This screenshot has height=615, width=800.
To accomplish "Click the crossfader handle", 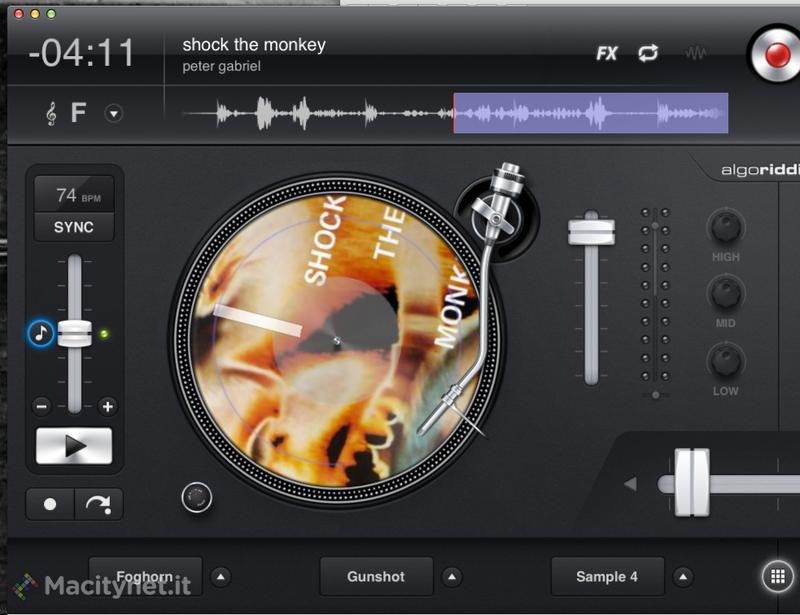I will [x=692, y=483].
